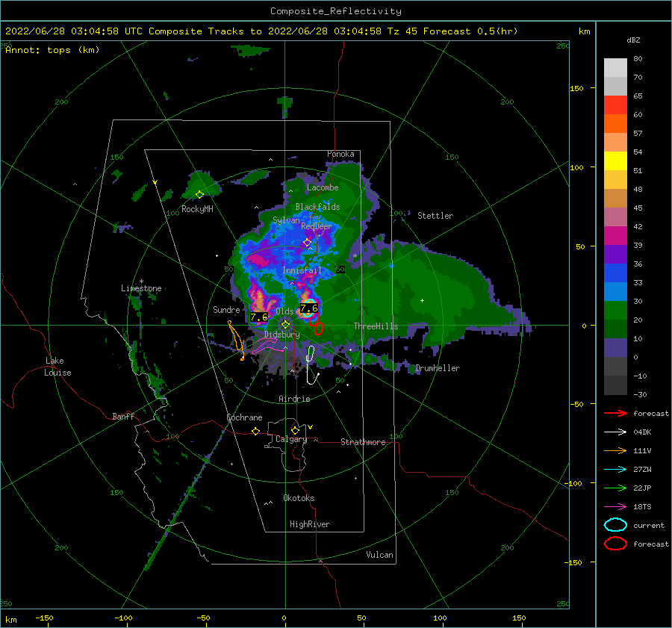Click the Lacombe city label
This screenshot has height=628, width=672.
(323, 187)
